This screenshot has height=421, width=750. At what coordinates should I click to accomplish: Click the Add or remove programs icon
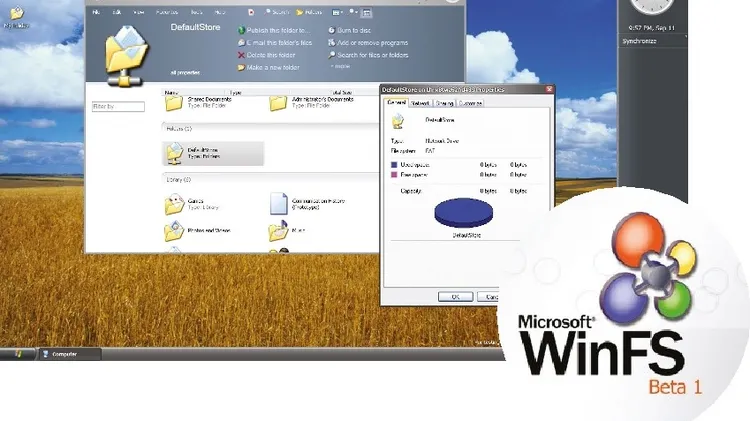click(331, 43)
